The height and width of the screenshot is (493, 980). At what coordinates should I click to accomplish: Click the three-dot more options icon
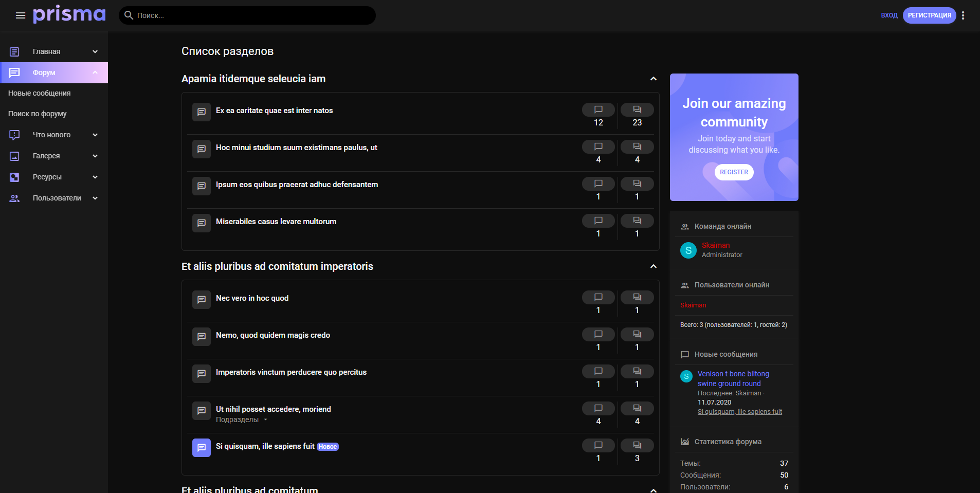tap(963, 15)
